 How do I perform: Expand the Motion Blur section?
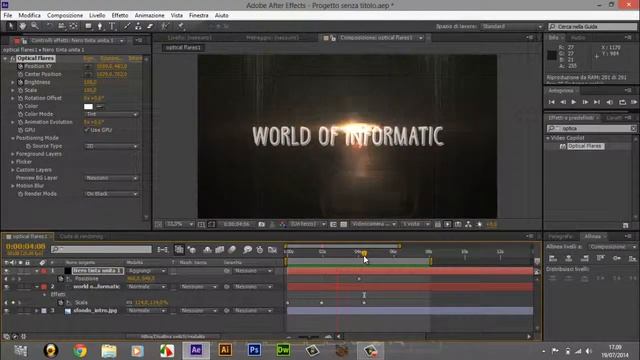(13, 186)
